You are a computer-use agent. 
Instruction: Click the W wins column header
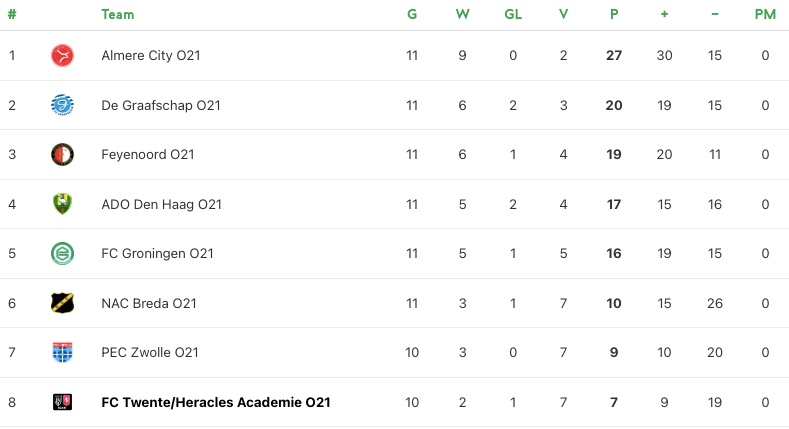click(x=462, y=15)
